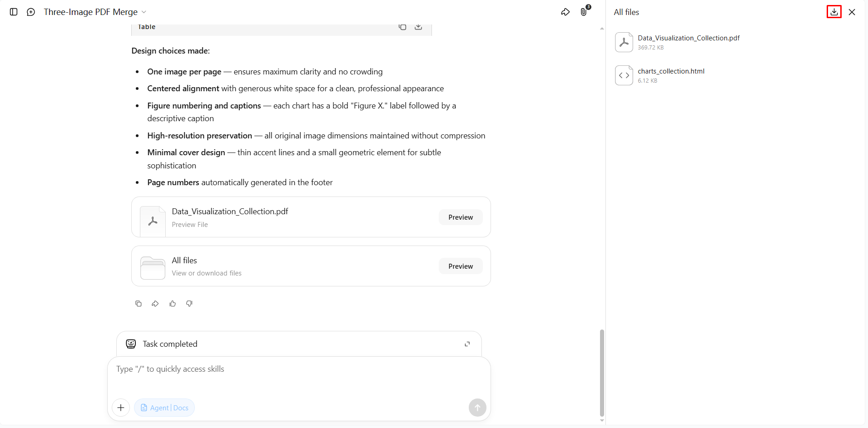Download the Table block

(x=418, y=27)
